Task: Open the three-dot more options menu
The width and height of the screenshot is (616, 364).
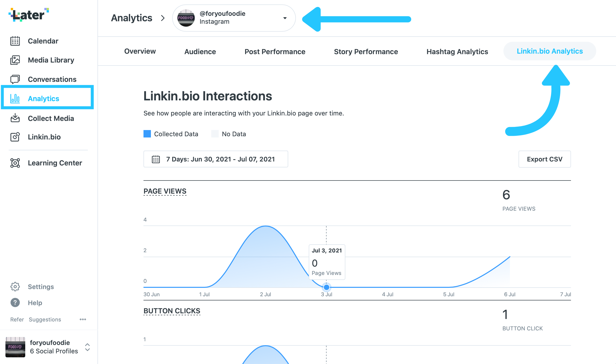Action: pos(83,319)
